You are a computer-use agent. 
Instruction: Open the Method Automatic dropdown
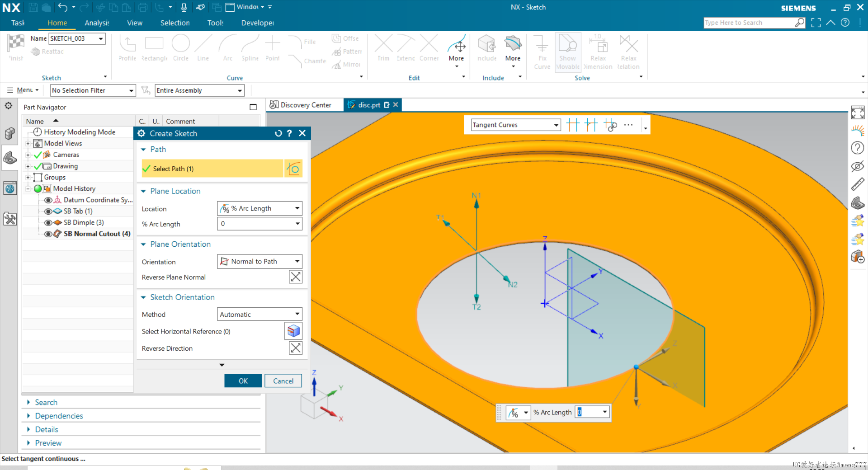[x=259, y=314]
